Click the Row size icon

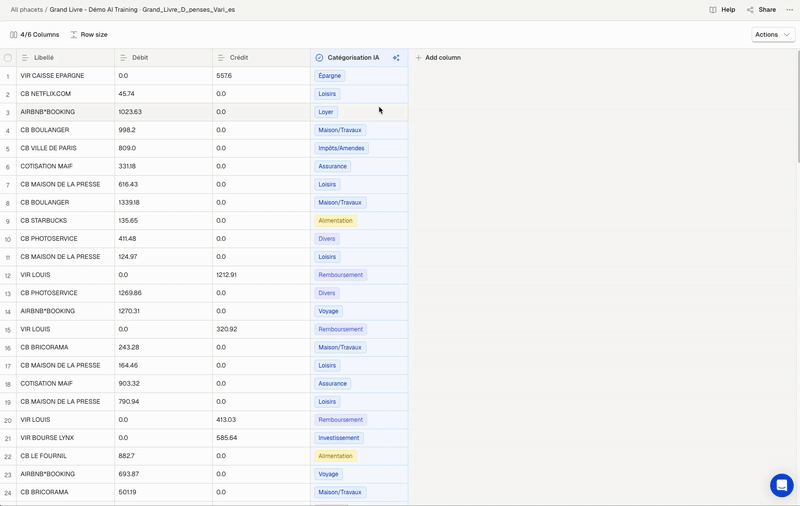(x=73, y=35)
